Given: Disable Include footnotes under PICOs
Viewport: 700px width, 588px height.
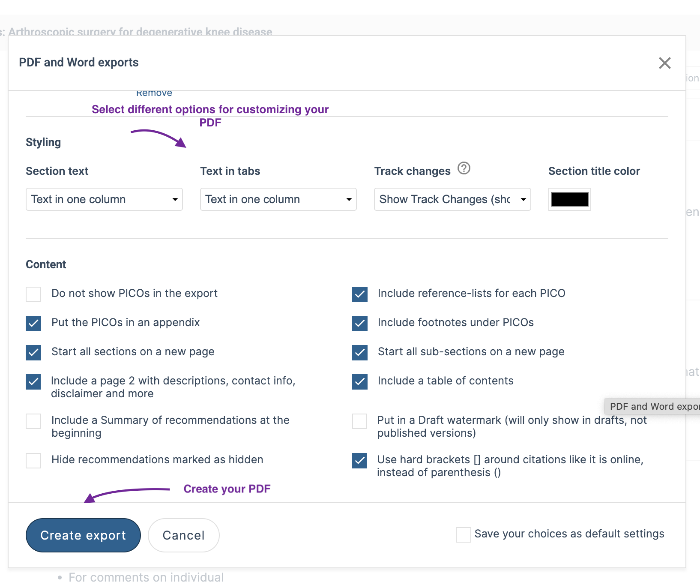Looking at the screenshot, I should 360,324.
